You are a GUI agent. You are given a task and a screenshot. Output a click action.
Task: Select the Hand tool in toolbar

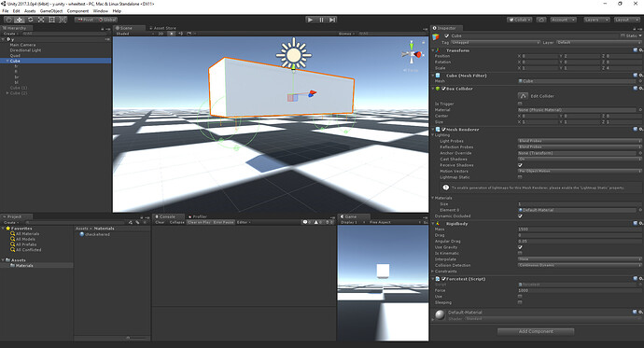pyautogui.click(x=8, y=20)
